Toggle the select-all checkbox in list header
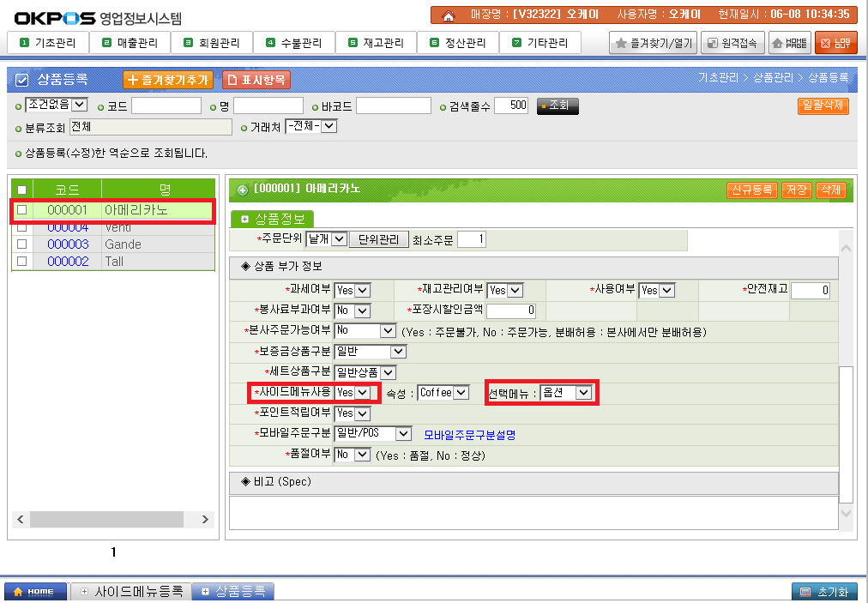Viewport: 868px width, 603px height. click(x=21, y=190)
